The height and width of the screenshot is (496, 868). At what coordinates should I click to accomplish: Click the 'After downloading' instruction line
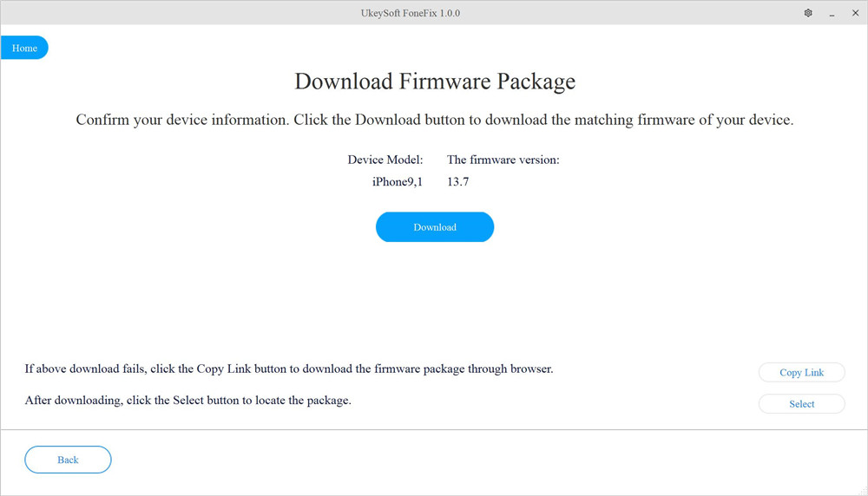coord(187,401)
